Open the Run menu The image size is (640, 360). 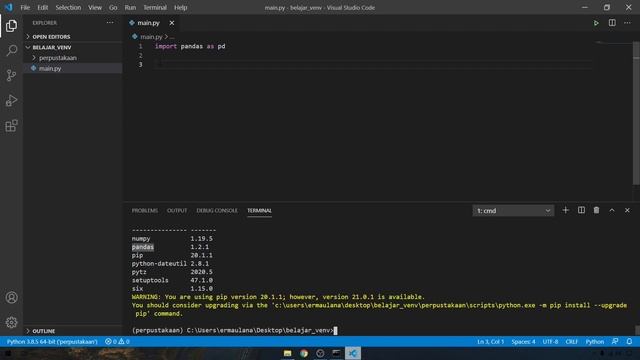pos(130,7)
